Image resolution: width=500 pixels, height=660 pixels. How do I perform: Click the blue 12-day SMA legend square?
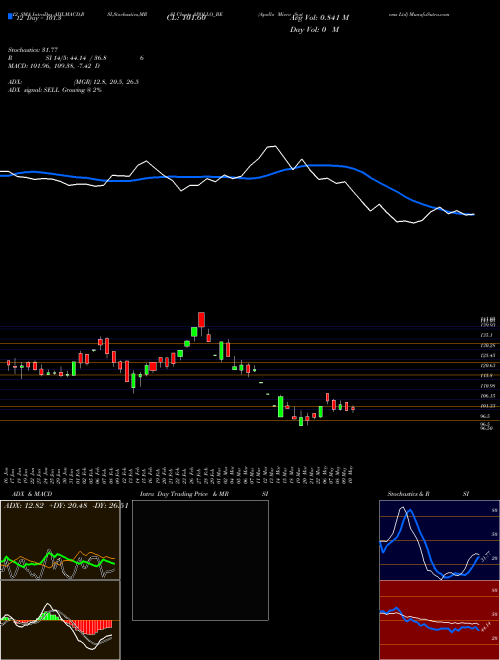[11, 17]
